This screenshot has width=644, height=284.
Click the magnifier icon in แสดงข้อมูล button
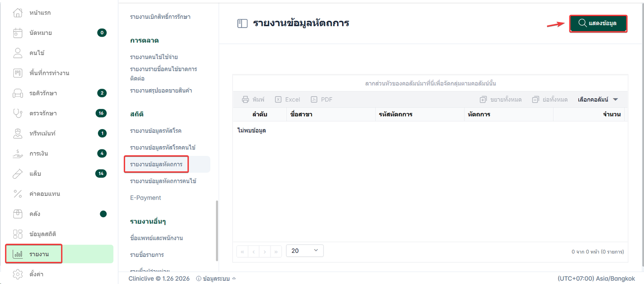[582, 23]
